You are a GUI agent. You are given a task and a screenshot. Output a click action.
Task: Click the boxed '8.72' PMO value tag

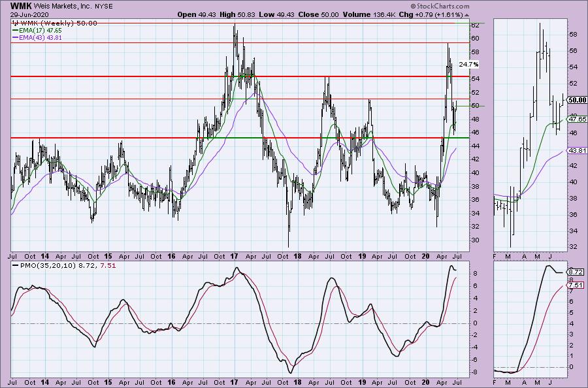[x=576, y=272]
